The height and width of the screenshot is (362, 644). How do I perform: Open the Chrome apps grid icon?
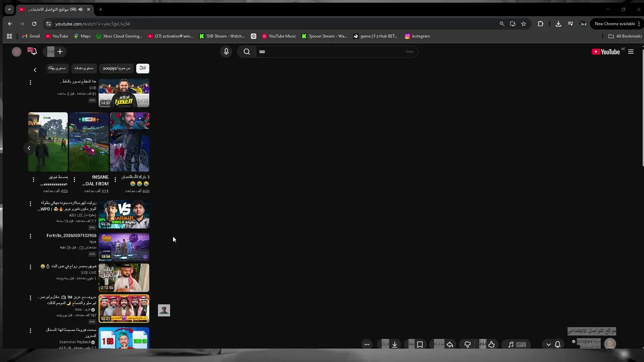(x=9, y=36)
